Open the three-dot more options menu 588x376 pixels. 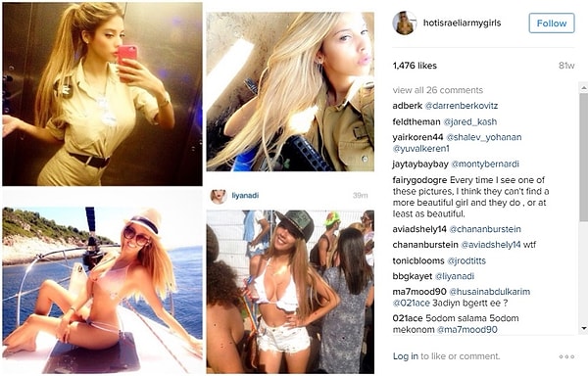pyautogui.click(x=566, y=356)
